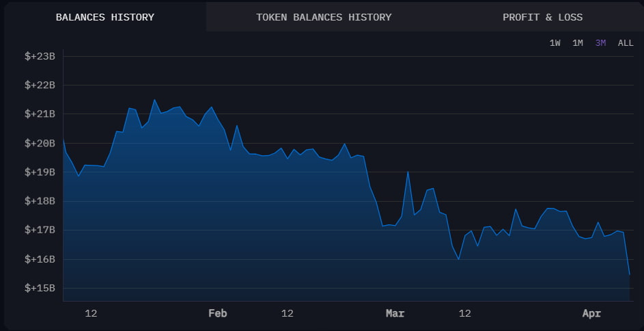Click the early March spike near $19B

tap(408, 172)
